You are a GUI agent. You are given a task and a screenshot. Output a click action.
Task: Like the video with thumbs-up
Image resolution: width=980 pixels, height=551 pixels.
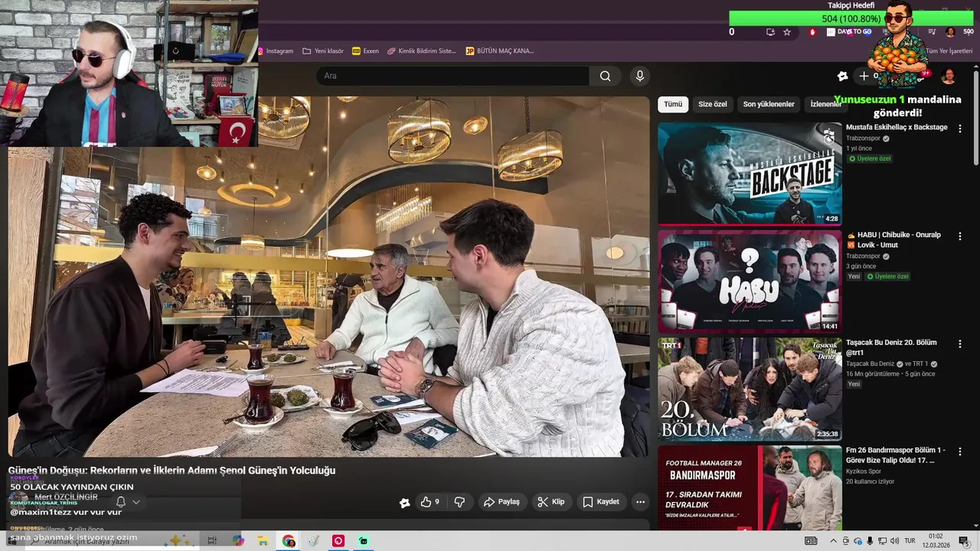pyautogui.click(x=430, y=502)
